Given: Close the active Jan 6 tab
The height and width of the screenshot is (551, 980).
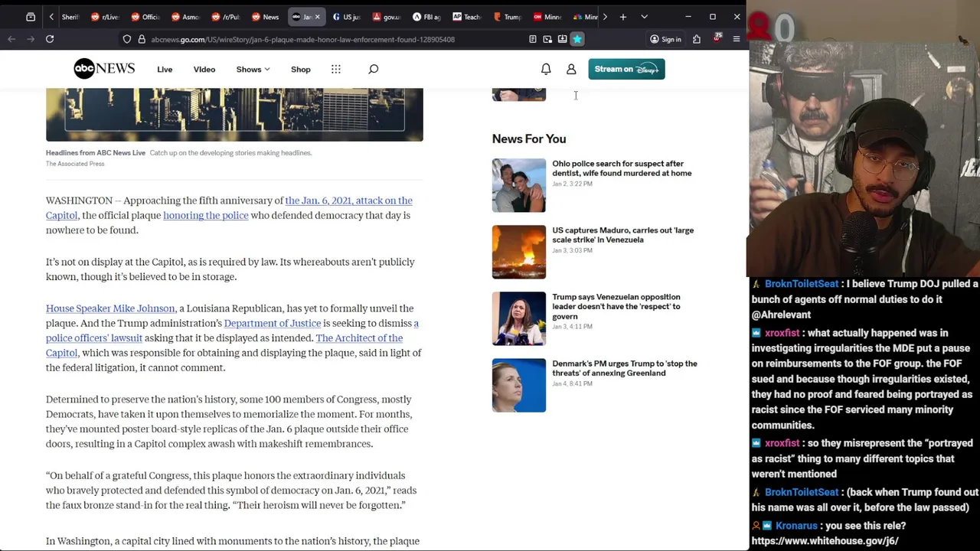Looking at the screenshot, I should [317, 17].
